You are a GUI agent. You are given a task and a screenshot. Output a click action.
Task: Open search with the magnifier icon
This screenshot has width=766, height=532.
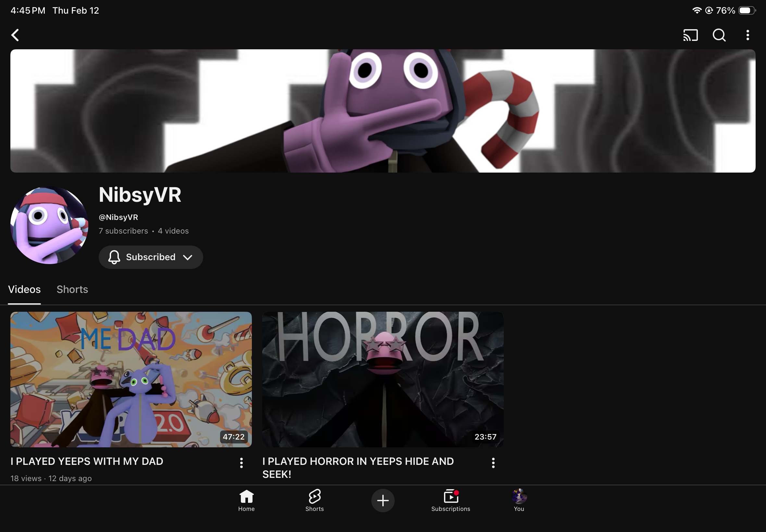pyautogui.click(x=719, y=35)
